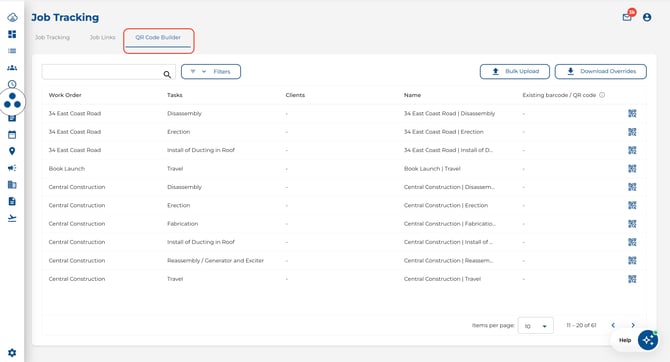The height and width of the screenshot is (362, 670).
Task: Click the Bulk Upload button
Action: tap(514, 71)
